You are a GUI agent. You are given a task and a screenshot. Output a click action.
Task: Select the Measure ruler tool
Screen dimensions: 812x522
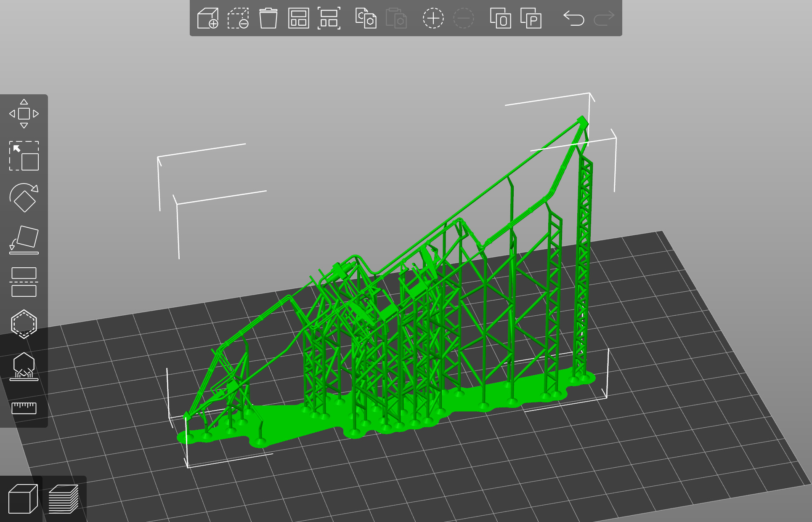coord(24,408)
